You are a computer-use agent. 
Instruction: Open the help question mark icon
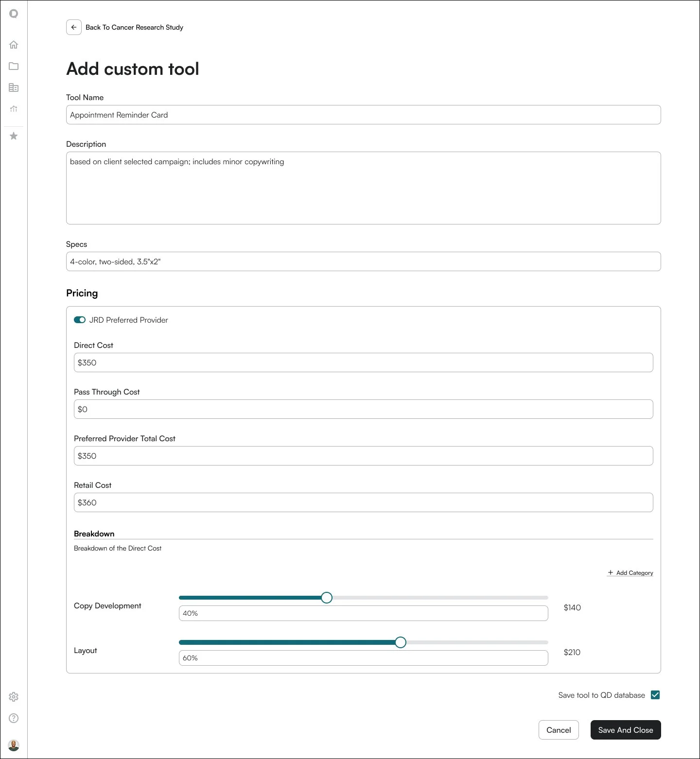14,718
